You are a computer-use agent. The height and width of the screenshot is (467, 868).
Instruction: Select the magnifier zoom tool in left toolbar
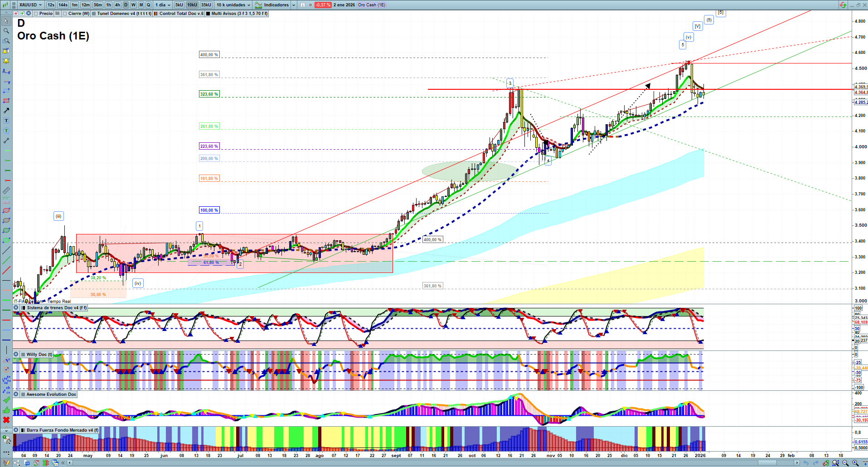(x=6, y=31)
